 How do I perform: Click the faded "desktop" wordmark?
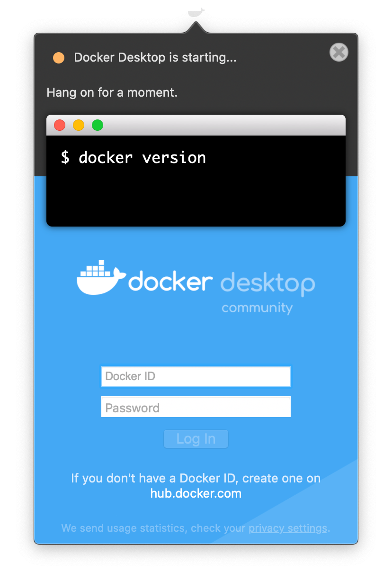pos(267,283)
